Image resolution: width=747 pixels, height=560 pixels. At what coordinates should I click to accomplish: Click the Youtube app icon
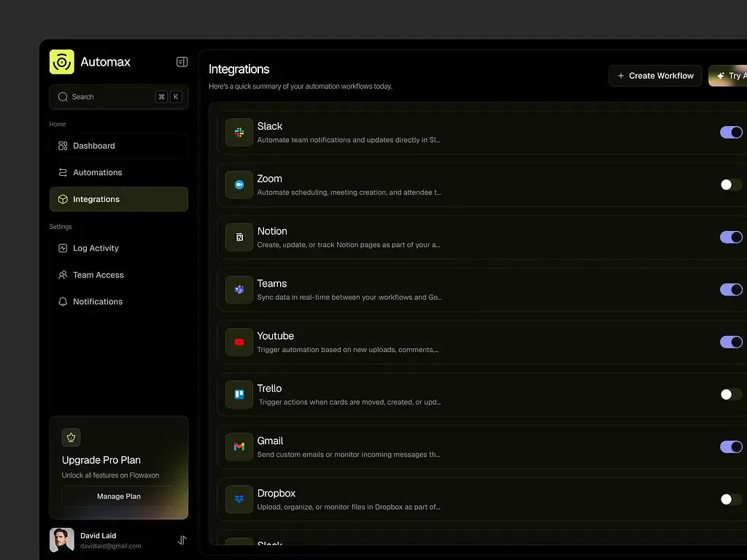(x=239, y=342)
